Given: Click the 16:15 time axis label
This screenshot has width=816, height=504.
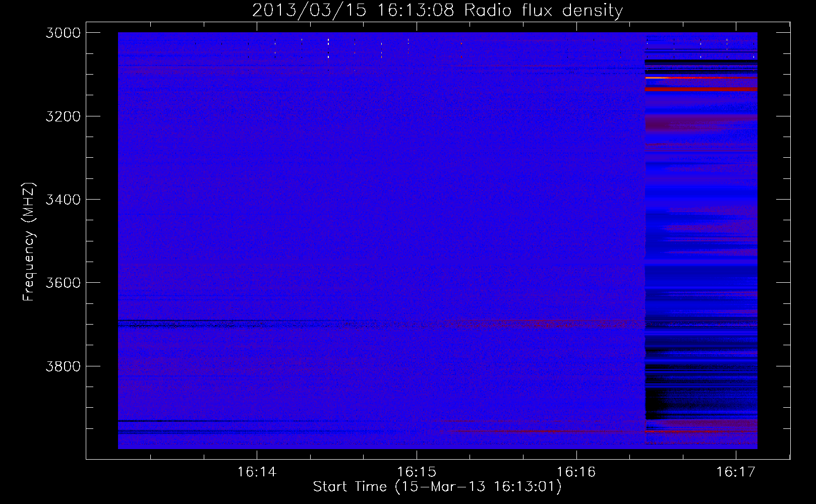Looking at the screenshot, I should click(417, 472).
